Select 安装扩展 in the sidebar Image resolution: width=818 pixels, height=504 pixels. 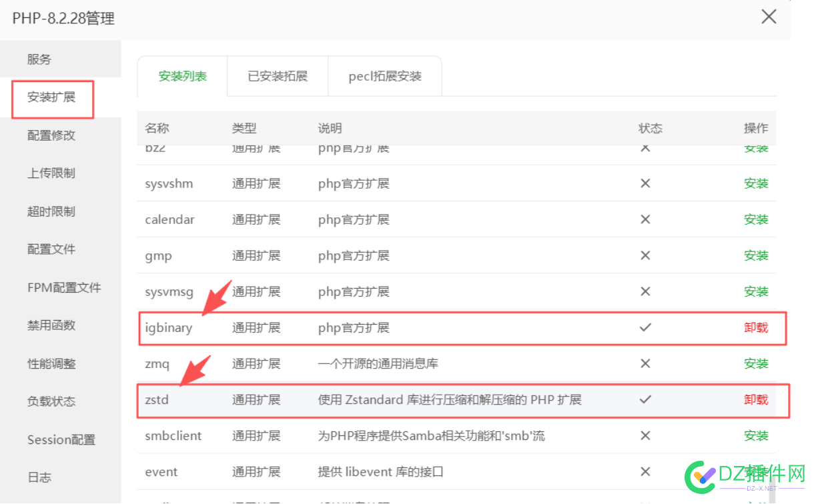click(49, 97)
